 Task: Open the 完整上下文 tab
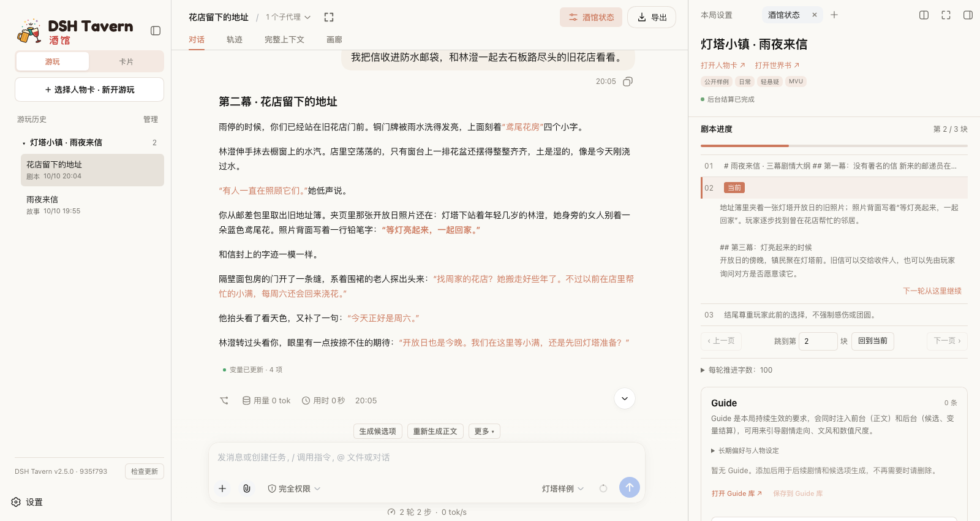284,40
